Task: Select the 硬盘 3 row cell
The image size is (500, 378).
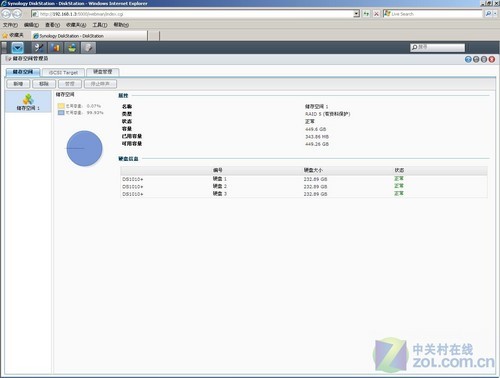Action: (220, 194)
